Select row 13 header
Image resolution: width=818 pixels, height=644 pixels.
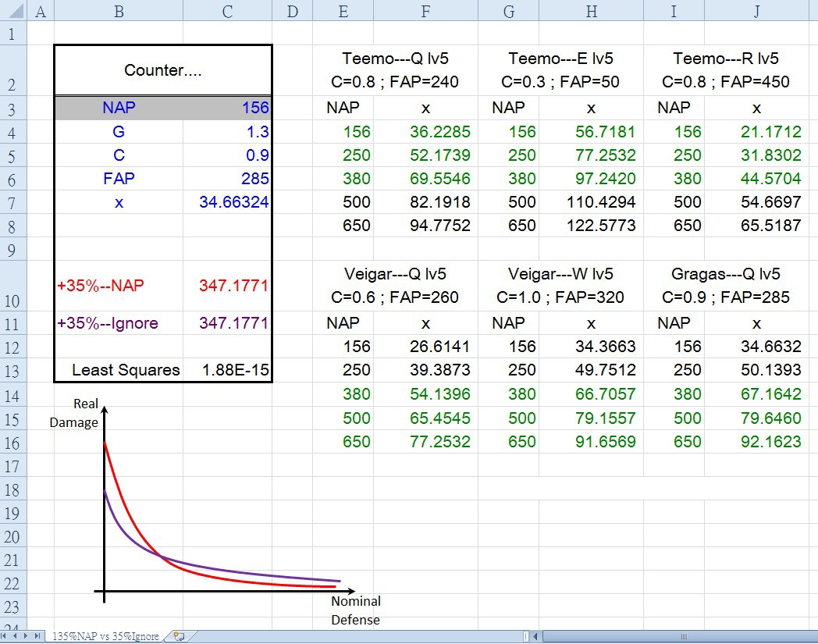coord(13,371)
